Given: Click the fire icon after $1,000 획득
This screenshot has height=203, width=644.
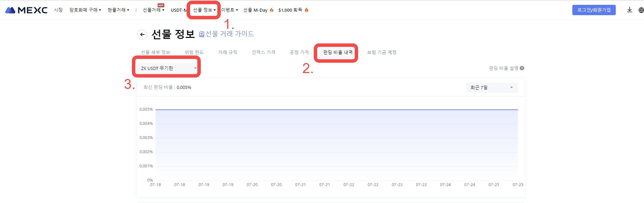Looking at the screenshot, I should [x=307, y=10].
